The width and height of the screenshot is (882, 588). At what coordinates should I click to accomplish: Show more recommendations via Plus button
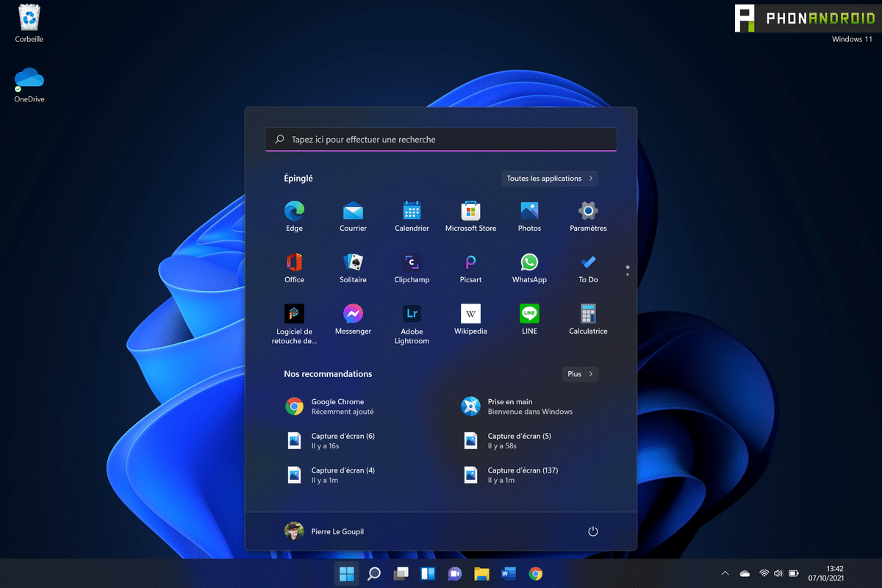(x=580, y=373)
